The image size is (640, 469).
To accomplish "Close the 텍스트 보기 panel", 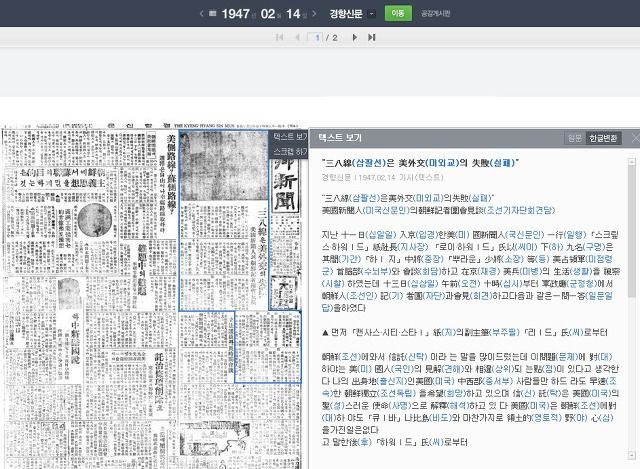I will (635, 138).
